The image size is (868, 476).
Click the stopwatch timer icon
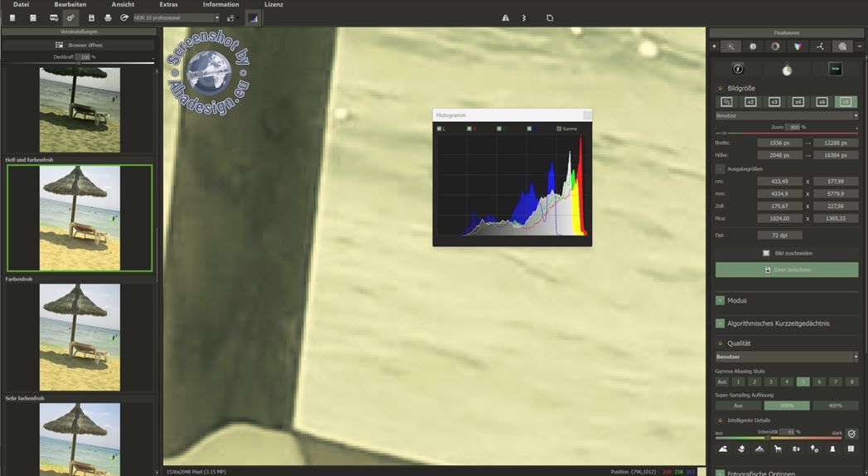tap(787, 69)
